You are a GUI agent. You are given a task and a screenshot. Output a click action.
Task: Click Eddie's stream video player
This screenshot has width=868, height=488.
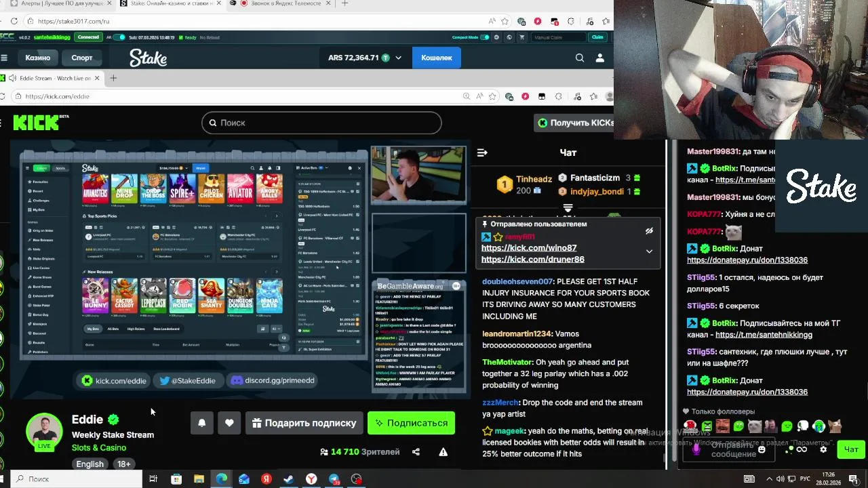coord(239,268)
